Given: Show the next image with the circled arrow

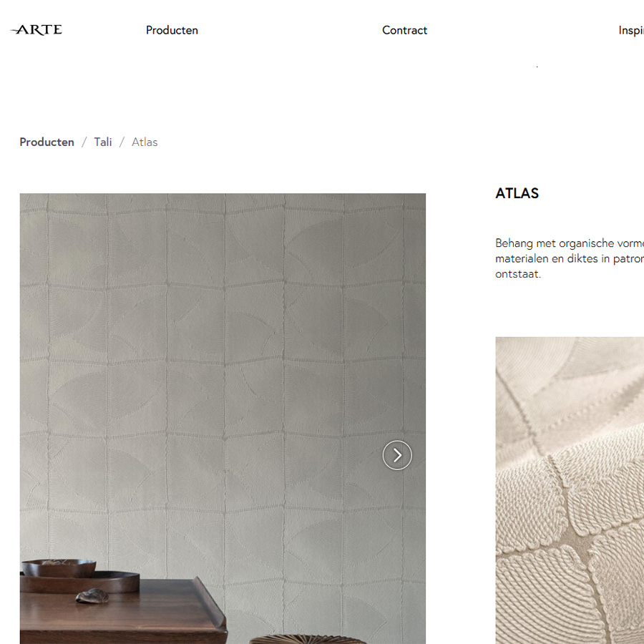Looking at the screenshot, I should pyautogui.click(x=397, y=455).
